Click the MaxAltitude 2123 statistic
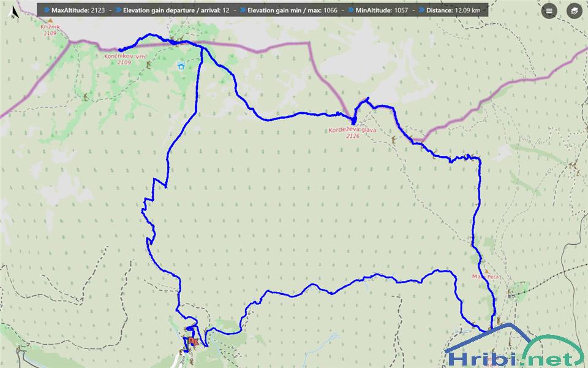Viewport: 588px width, 368px height. pos(78,10)
